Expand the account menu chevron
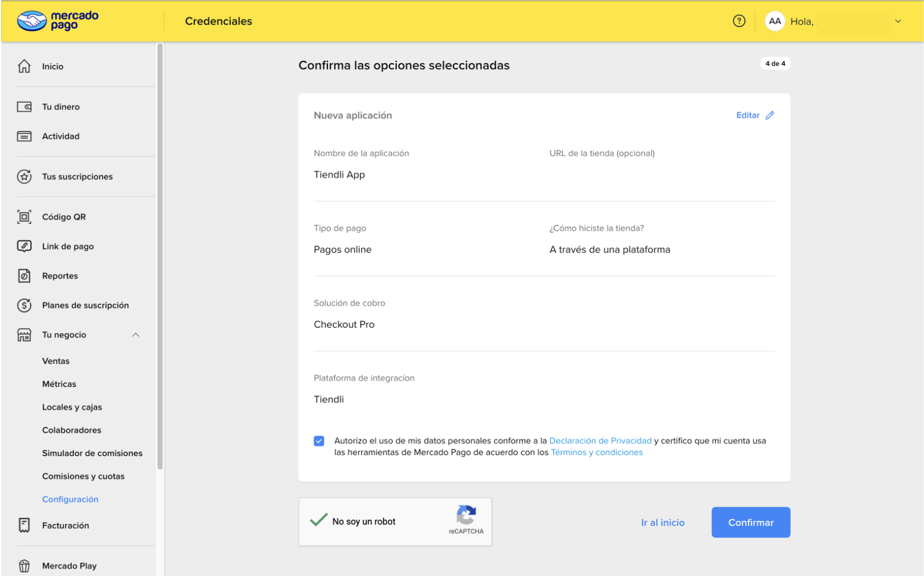 (898, 21)
